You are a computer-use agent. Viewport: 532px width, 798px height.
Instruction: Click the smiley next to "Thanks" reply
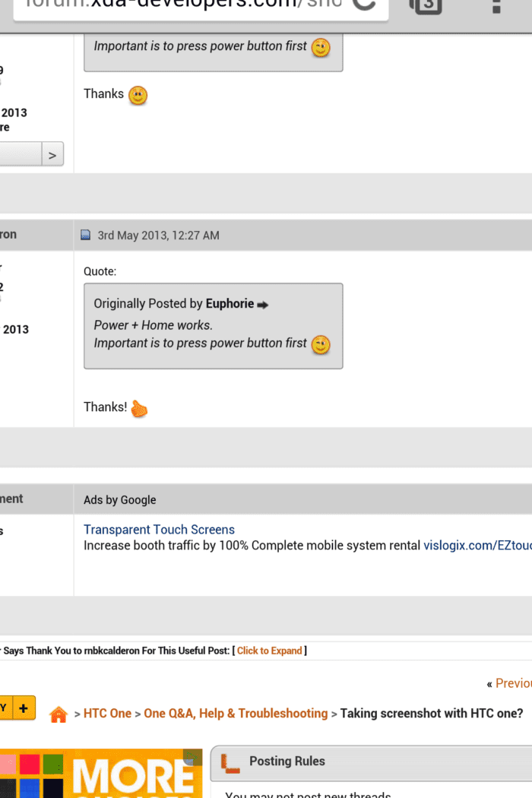(138, 95)
